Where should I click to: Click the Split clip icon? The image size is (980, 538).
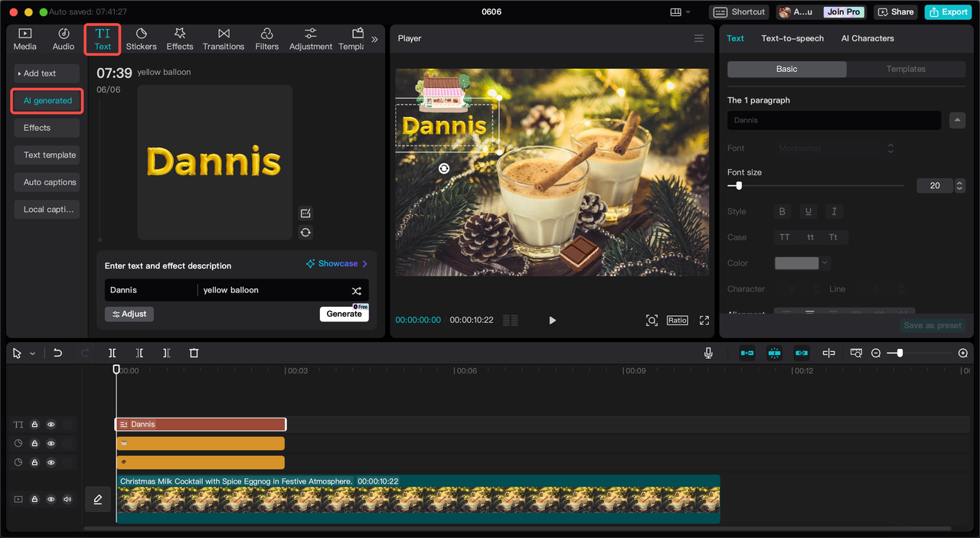tap(113, 353)
